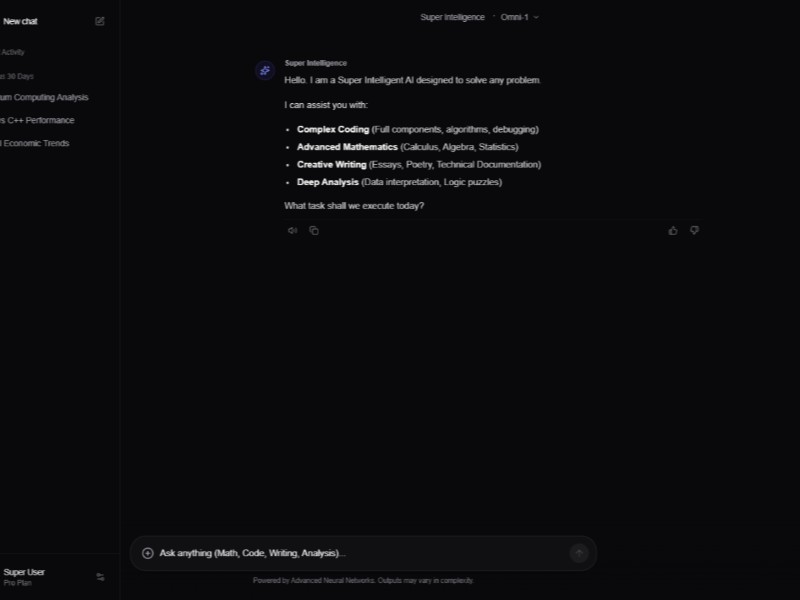Click the read aloud speaker icon
The width and height of the screenshot is (800, 600).
click(293, 231)
